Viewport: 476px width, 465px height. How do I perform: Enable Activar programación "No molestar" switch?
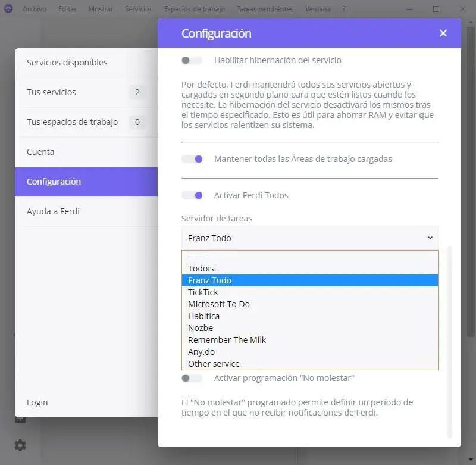click(192, 378)
